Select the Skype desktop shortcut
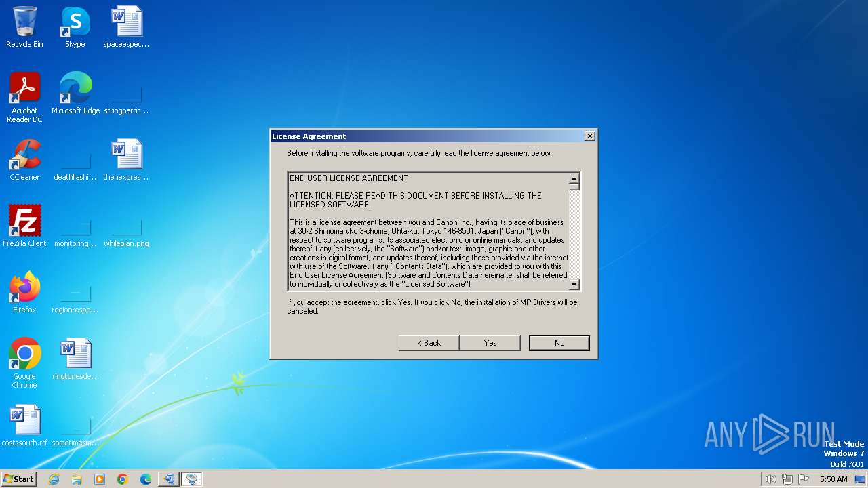Screen dimensions: 868x488 point(75,27)
